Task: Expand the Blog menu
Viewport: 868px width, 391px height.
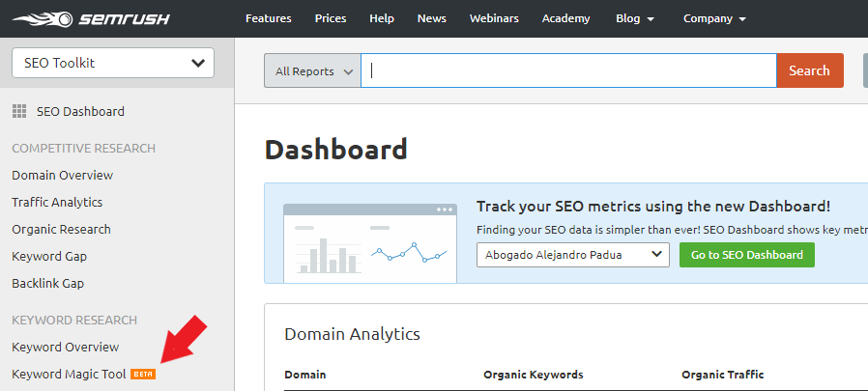Action: click(635, 18)
